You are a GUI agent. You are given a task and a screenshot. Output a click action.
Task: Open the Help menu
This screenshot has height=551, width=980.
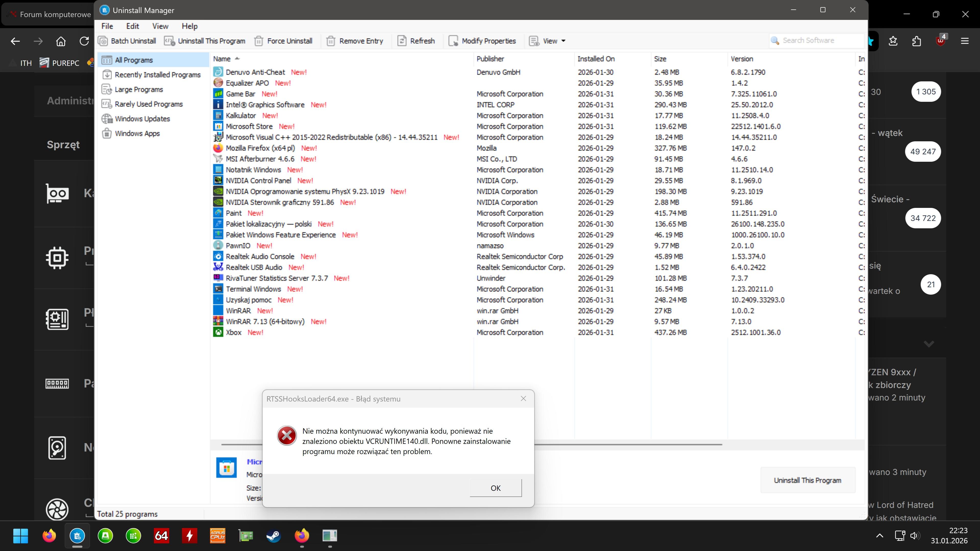pyautogui.click(x=189, y=26)
